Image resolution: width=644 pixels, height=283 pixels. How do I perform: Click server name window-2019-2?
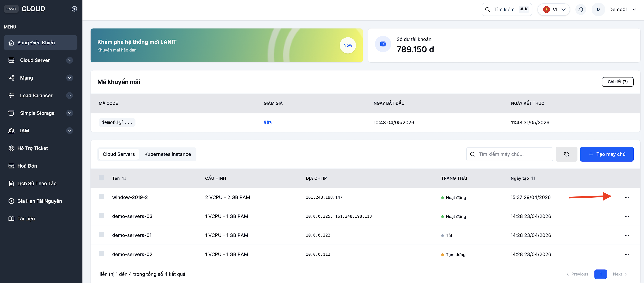click(130, 197)
